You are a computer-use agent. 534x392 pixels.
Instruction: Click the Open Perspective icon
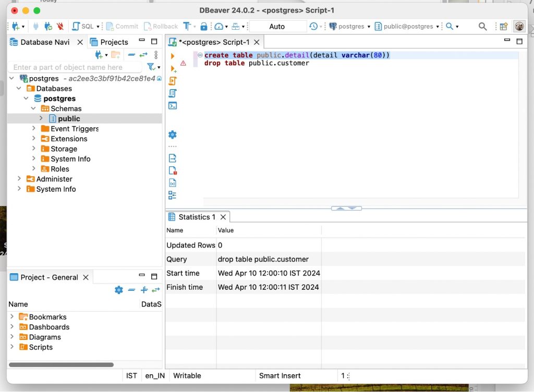point(504,26)
